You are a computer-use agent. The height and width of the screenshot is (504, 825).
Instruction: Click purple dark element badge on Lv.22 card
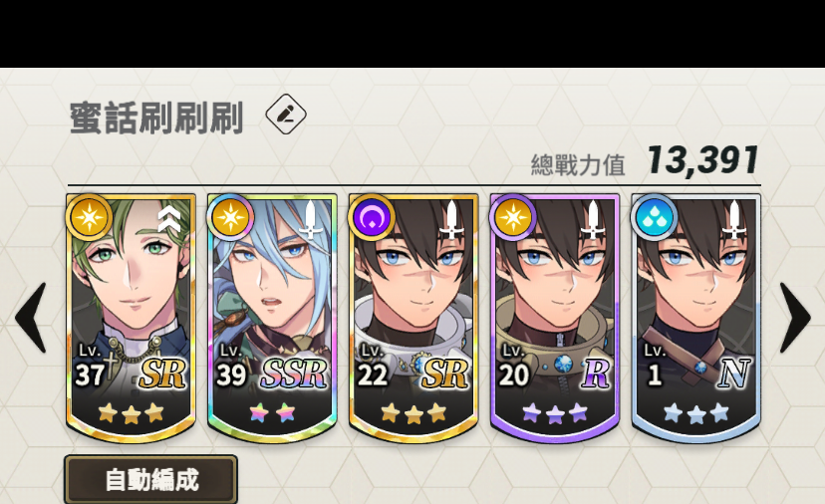click(x=372, y=217)
